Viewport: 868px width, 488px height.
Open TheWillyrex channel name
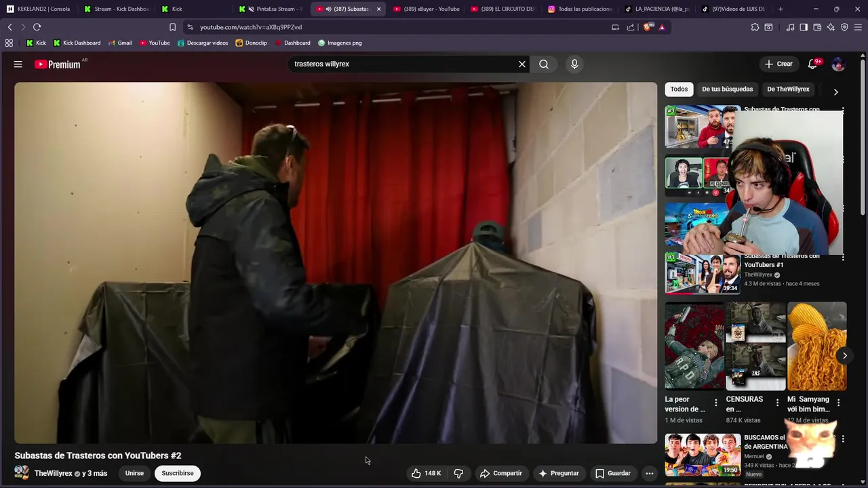[53, 473]
